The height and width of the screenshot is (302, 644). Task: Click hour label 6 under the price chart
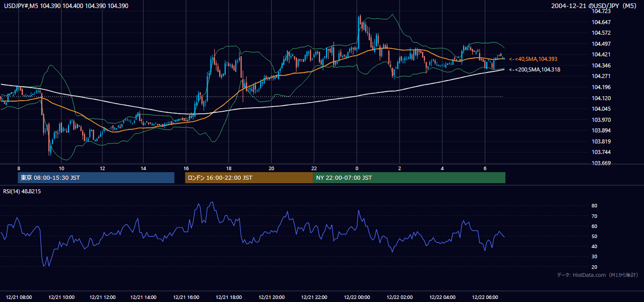(485, 168)
